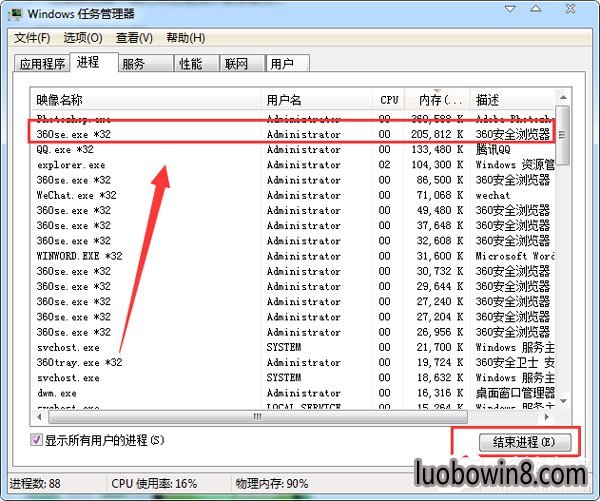Switch to the 应用程序 tab
Screen dimensions: 600x501
point(41,64)
